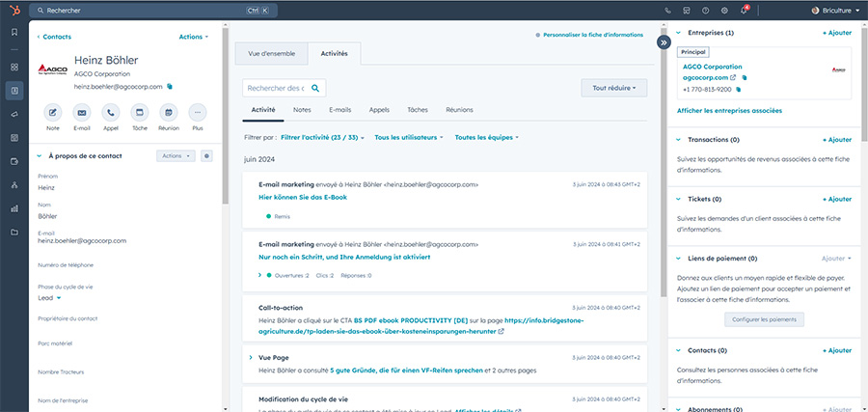Open Toutes les équipes filter
This screenshot has width=868, height=412.
pos(487,137)
